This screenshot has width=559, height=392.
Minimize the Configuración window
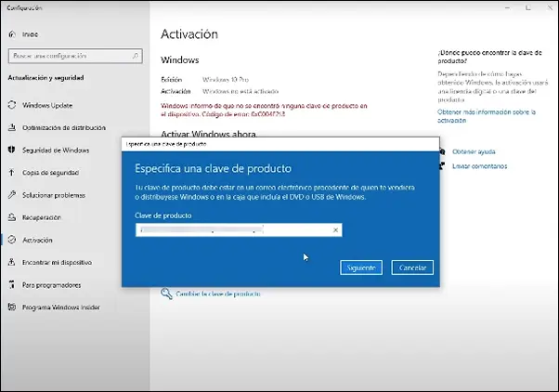[507, 7]
